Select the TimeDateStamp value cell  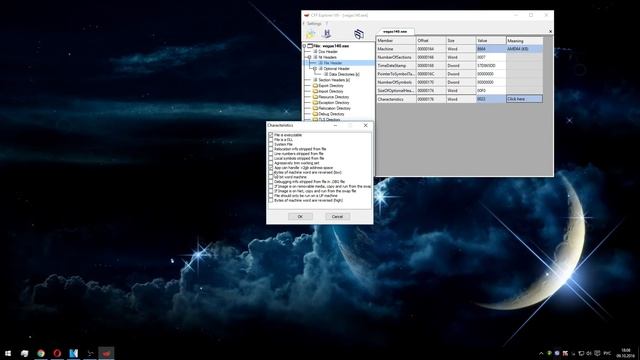click(x=491, y=66)
